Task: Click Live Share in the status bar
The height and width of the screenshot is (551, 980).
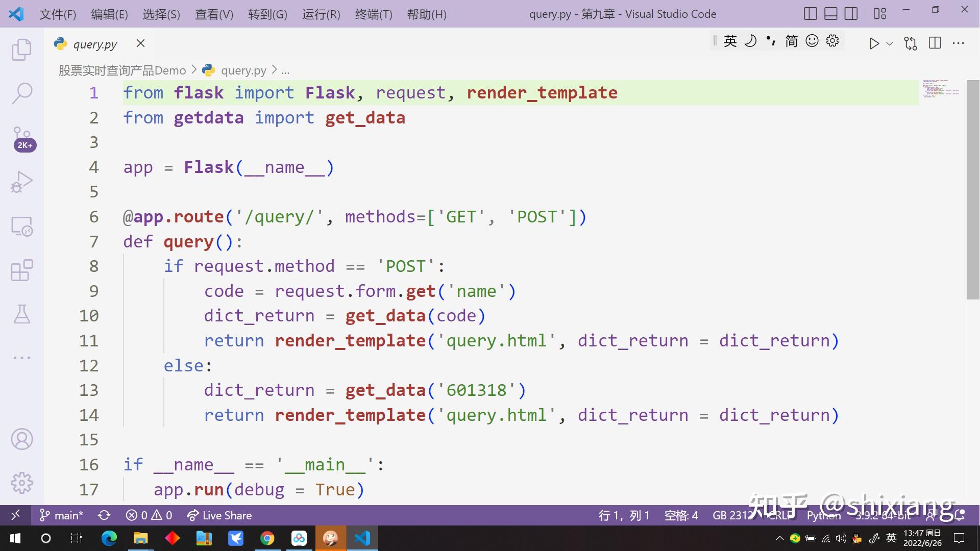Action: [219, 515]
